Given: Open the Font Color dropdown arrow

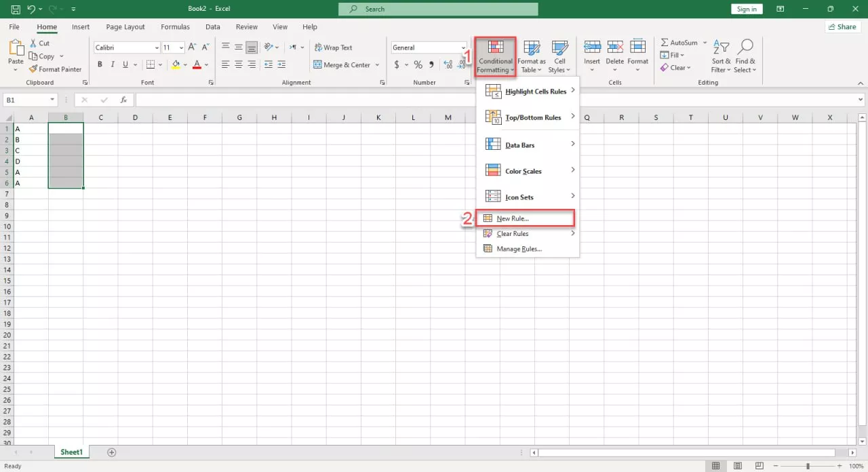Looking at the screenshot, I should click(206, 65).
